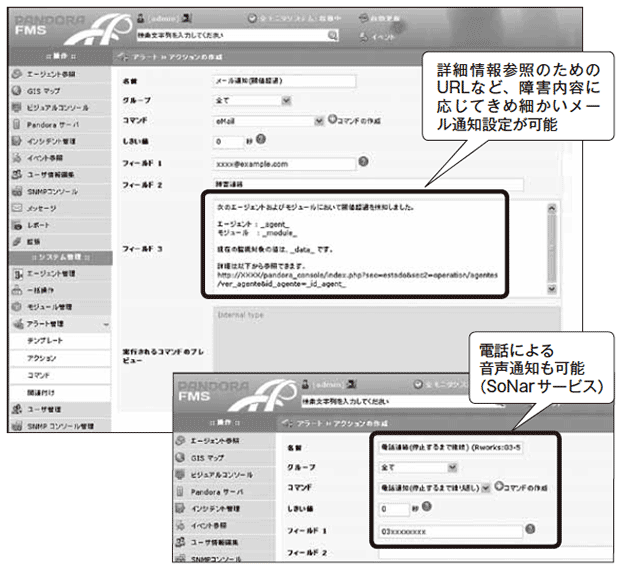Click the しきい値 field showing 0 in front window

tap(394, 509)
